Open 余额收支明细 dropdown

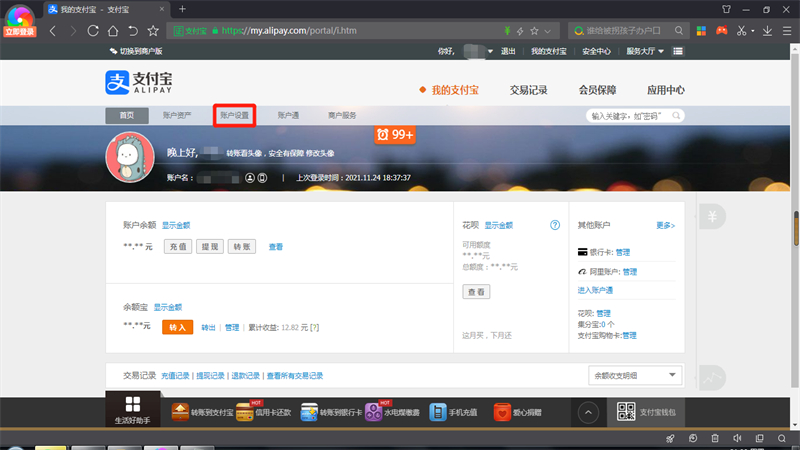click(x=635, y=375)
